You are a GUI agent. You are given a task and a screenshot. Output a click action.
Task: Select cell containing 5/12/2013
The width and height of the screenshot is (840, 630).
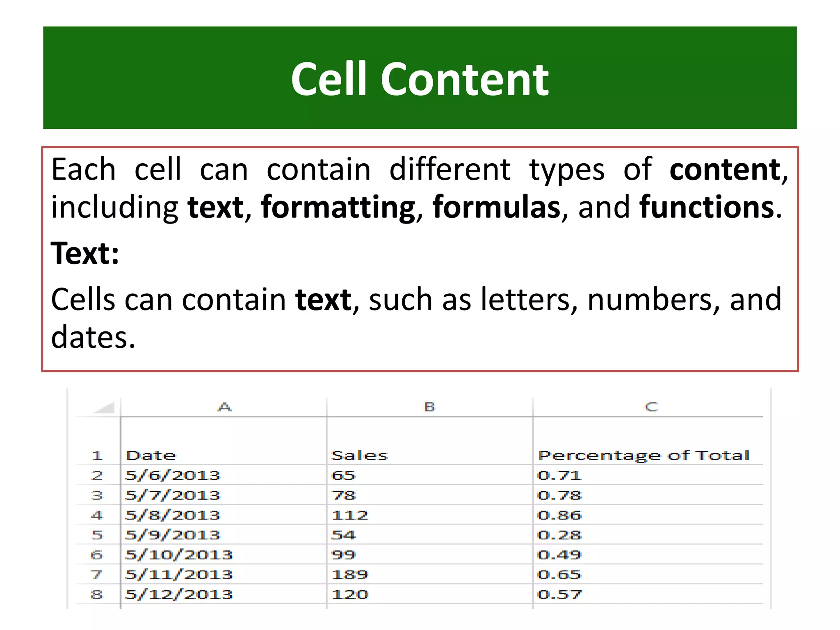pos(179,595)
